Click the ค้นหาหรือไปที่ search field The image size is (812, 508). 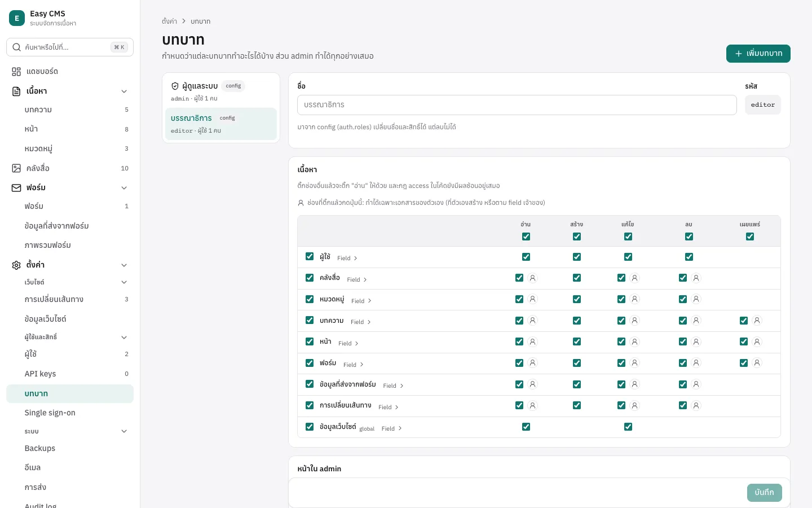pyautogui.click(x=70, y=47)
